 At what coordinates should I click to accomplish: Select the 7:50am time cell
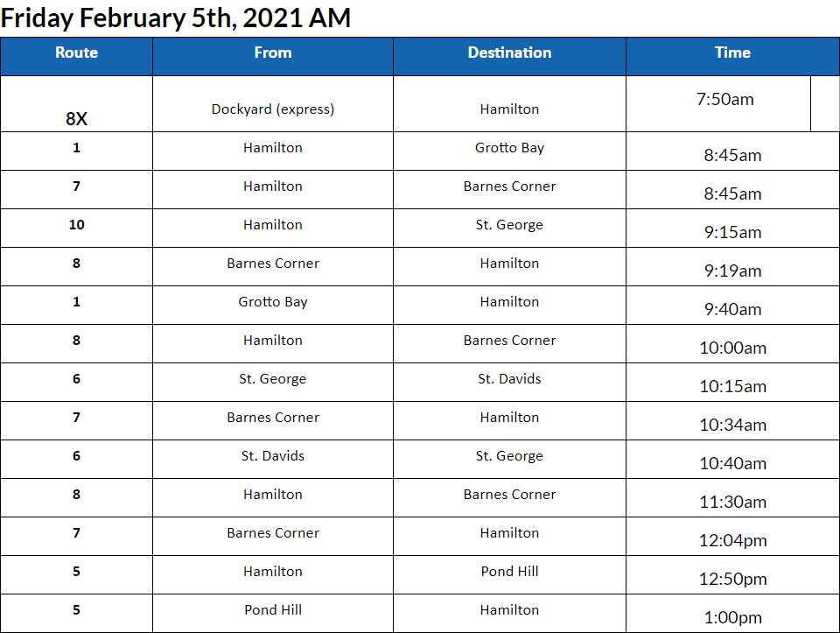[724, 100]
